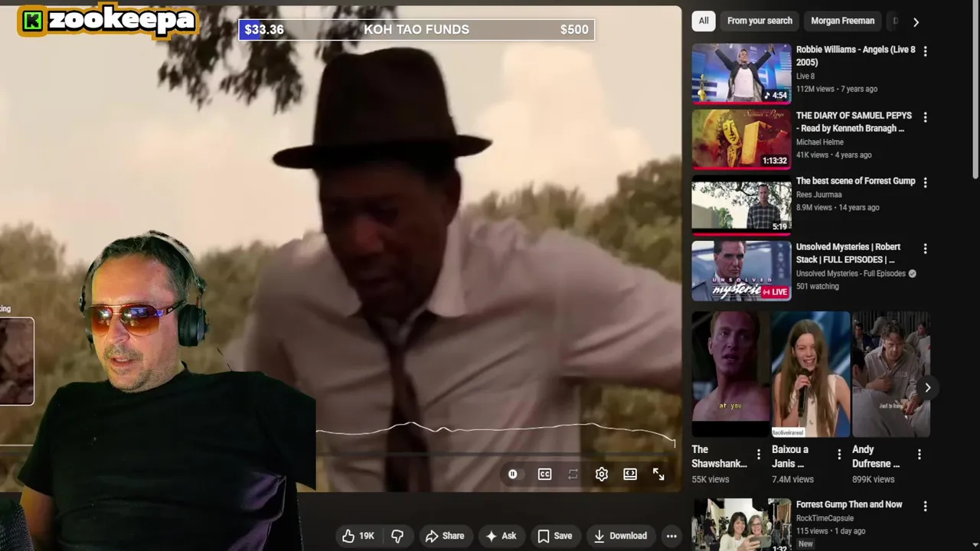Select the Morgan Freeman chip
The image size is (980, 551).
(842, 21)
